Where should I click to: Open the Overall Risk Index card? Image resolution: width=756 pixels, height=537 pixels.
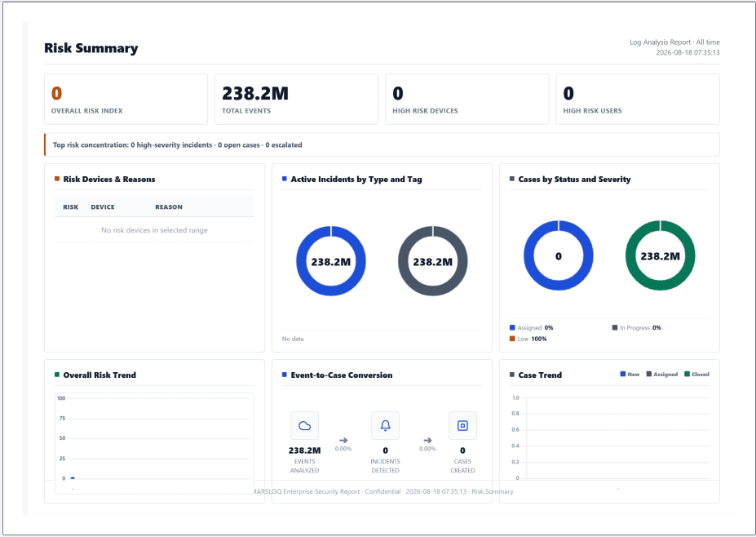point(126,99)
